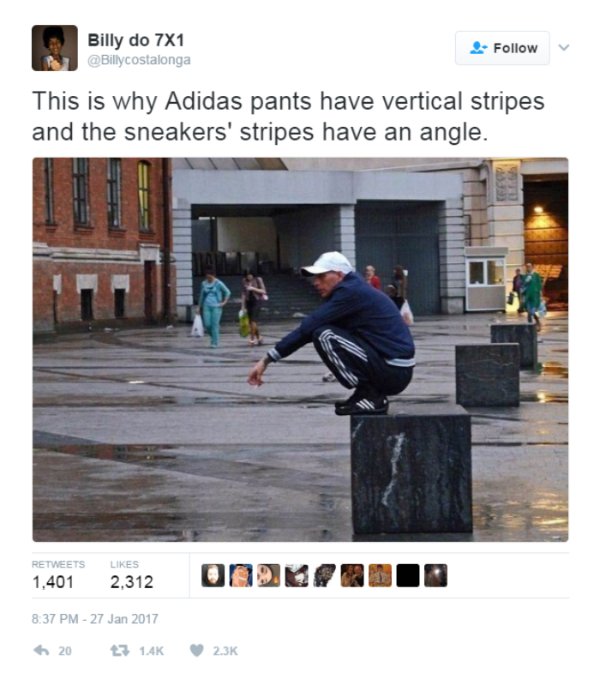The width and height of the screenshot is (600, 685).
Task: Click the tweet text about Adidas pants
Action: point(288,116)
